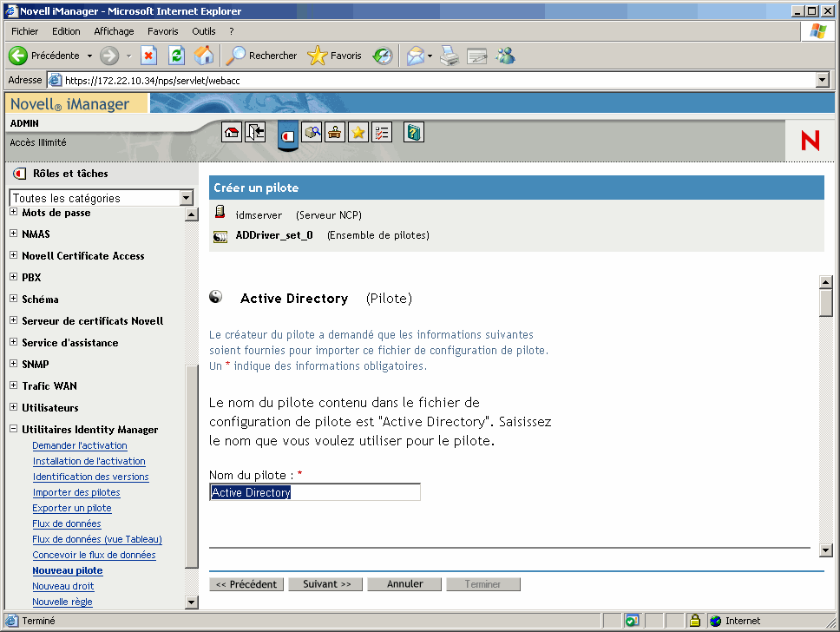This screenshot has width=840, height=632.
Task: Click the Configure iManager desk icon
Action: tap(334, 132)
